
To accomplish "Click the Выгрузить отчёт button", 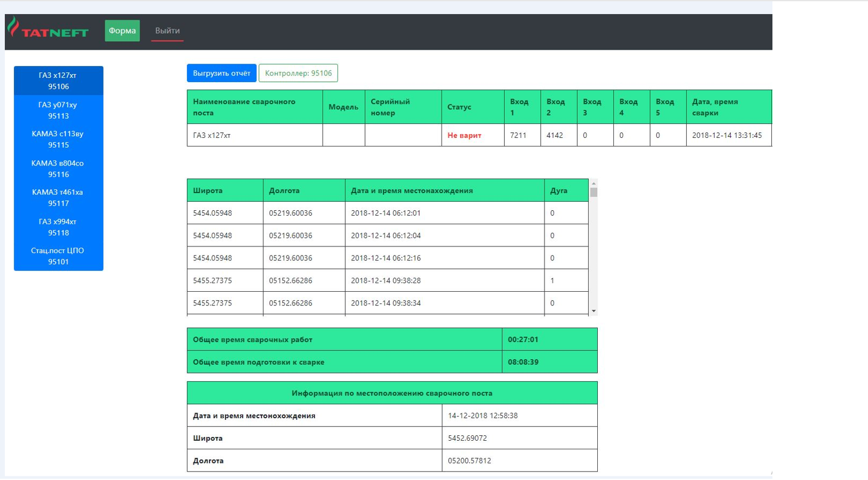I will (x=222, y=73).
